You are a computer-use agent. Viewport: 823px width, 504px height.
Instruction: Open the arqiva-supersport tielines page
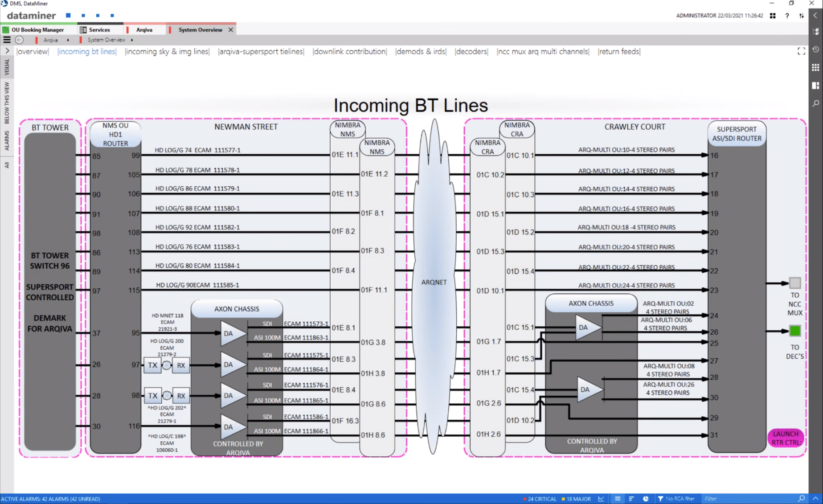tap(261, 51)
